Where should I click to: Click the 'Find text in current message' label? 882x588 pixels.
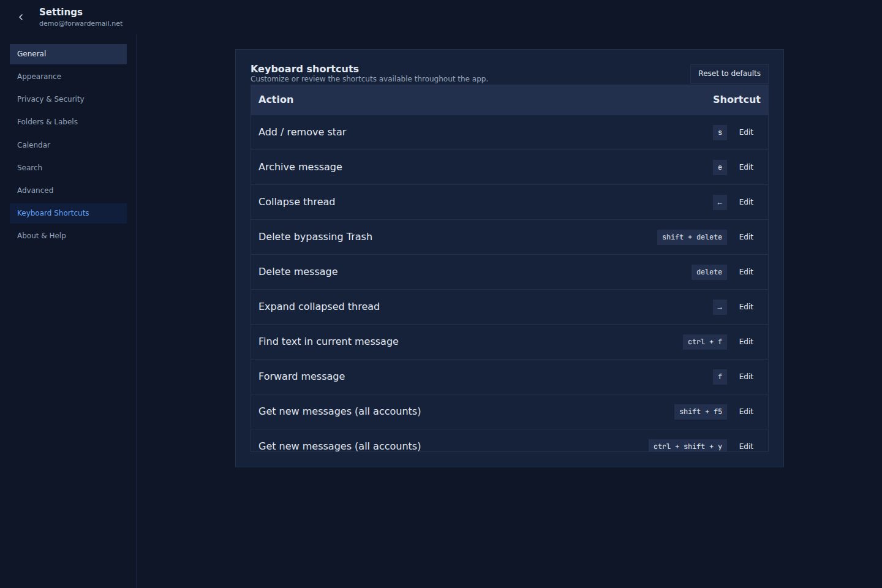point(328,342)
